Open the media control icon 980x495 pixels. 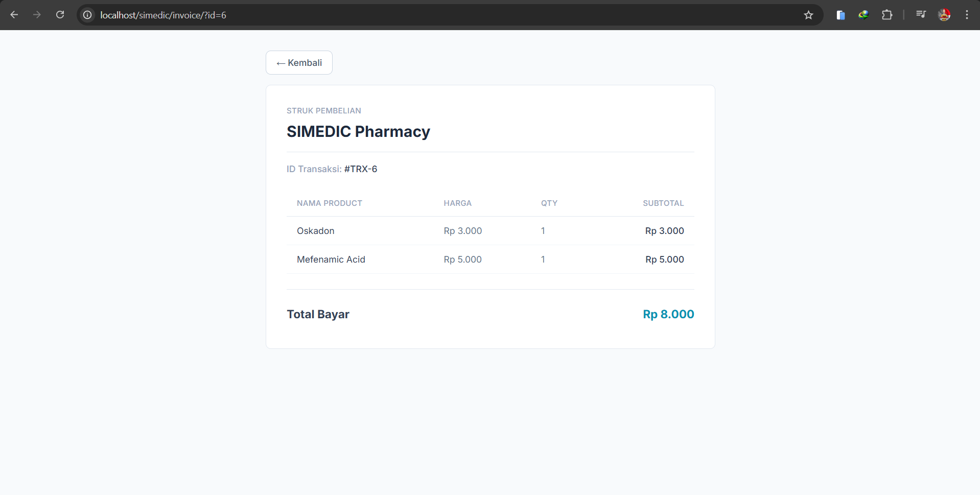pyautogui.click(x=921, y=15)
